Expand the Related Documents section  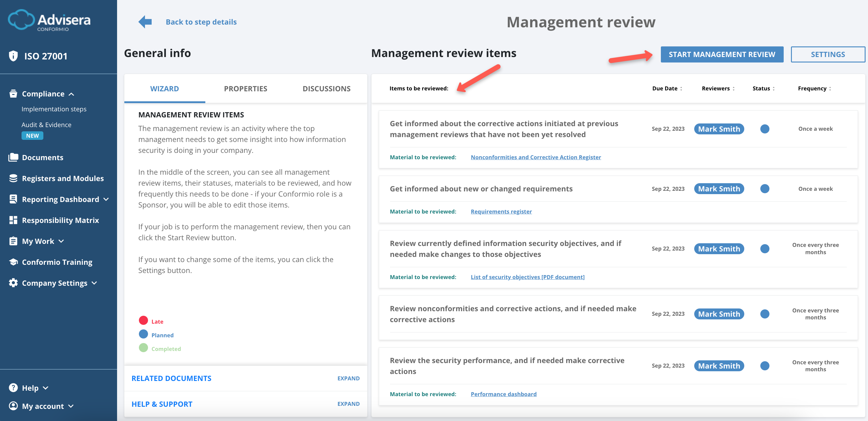pos(348,378)
